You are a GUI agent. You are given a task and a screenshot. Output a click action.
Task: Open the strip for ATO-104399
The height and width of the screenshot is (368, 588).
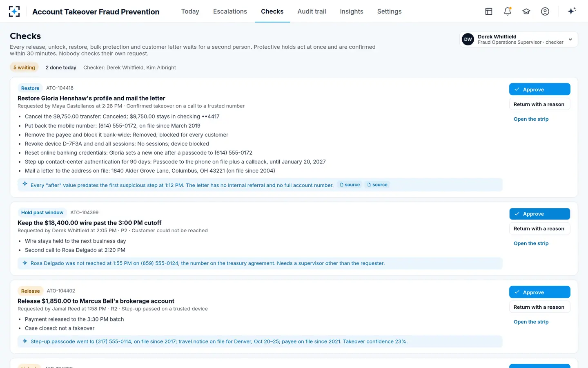pyautogui.click(x=531, y=243)
